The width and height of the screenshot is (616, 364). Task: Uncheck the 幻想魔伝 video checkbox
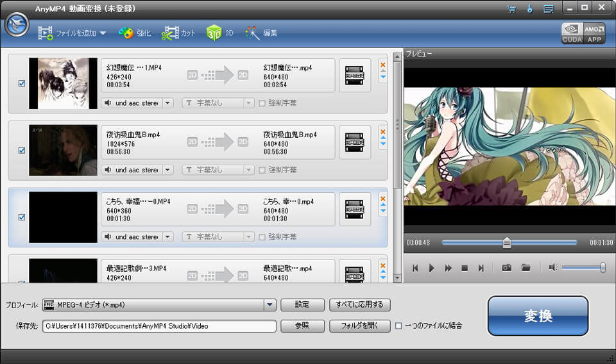click(22, 83)
